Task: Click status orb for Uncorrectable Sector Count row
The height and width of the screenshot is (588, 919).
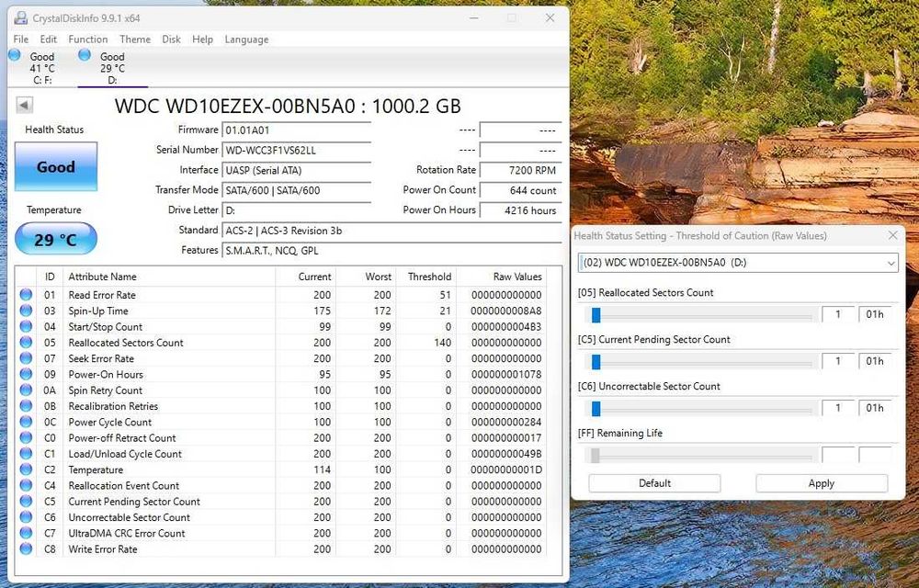Action: pyautogui.click(x=26, y=516)
